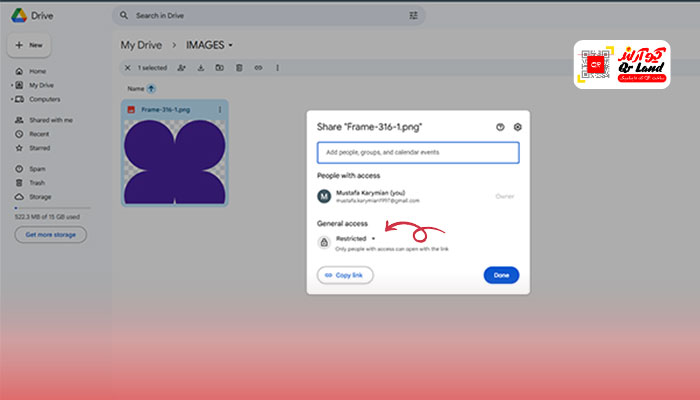This screenshot has width=700, height=400.
Task: Click the storage usage bar
Action: [x=50, y=209]
